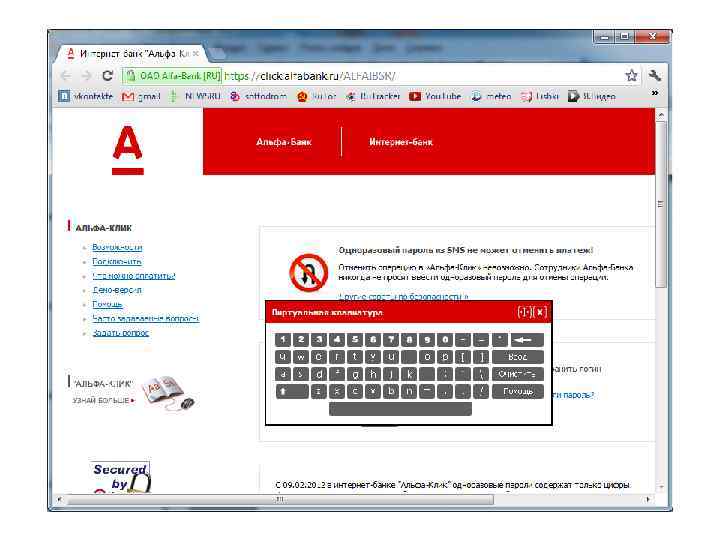The width and height of the screenshot is (720, 540).
Task: Tap the k key on virtual keyboard
Action: 409,375
